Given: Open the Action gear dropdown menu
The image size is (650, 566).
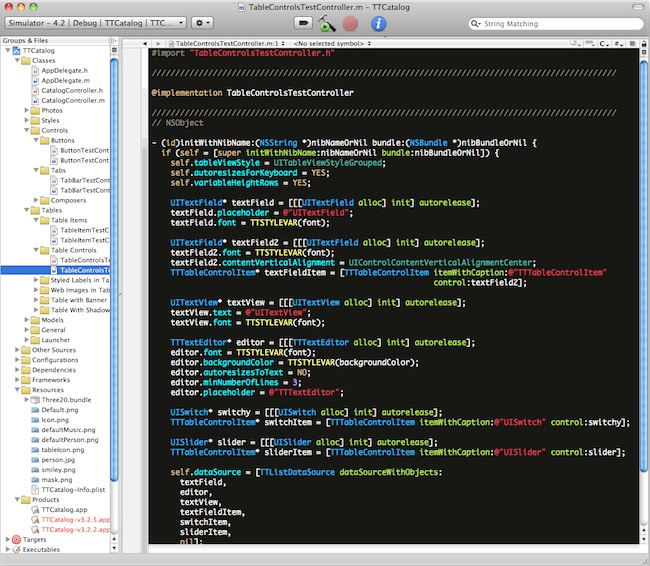Looking at the screenshot, I should tap(202, 22).
